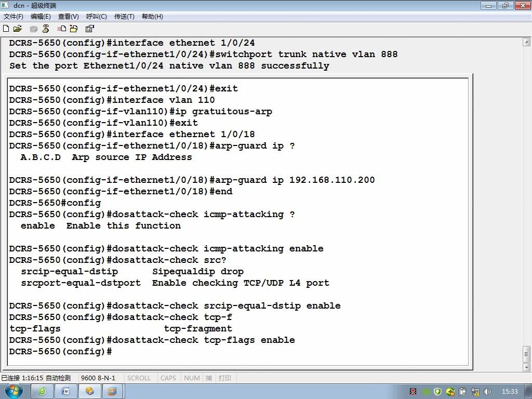
Task: Click the 'dosattack-check srcip-equal-dstip enable' line
Action: pos(175,306)
